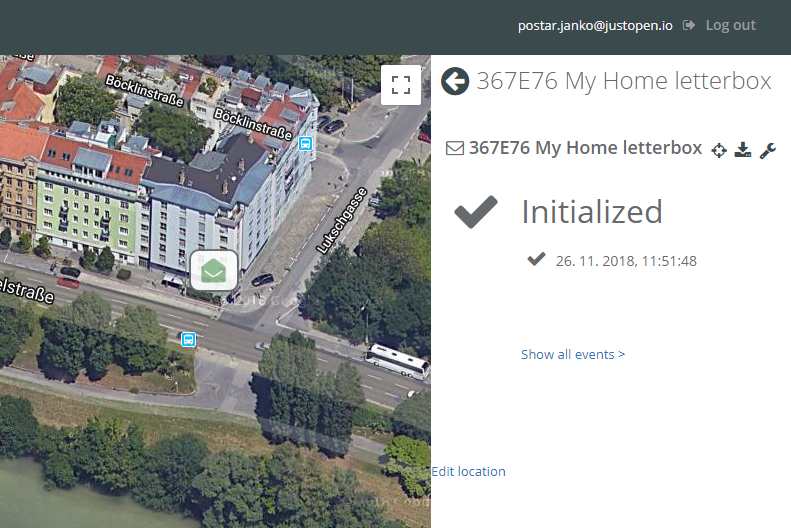
Task: Click the Initialized status text
Action: coord(592,212)
